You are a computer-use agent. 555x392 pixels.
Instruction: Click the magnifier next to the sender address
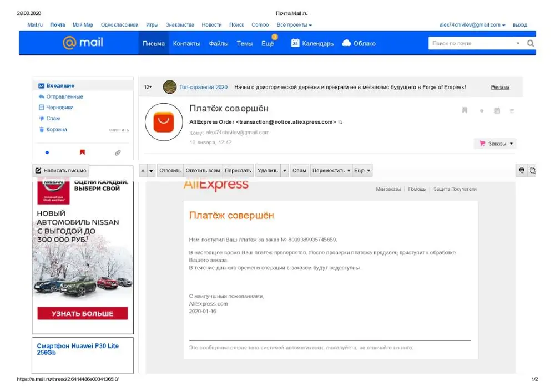pyautogui.click(x=341, y=123)
